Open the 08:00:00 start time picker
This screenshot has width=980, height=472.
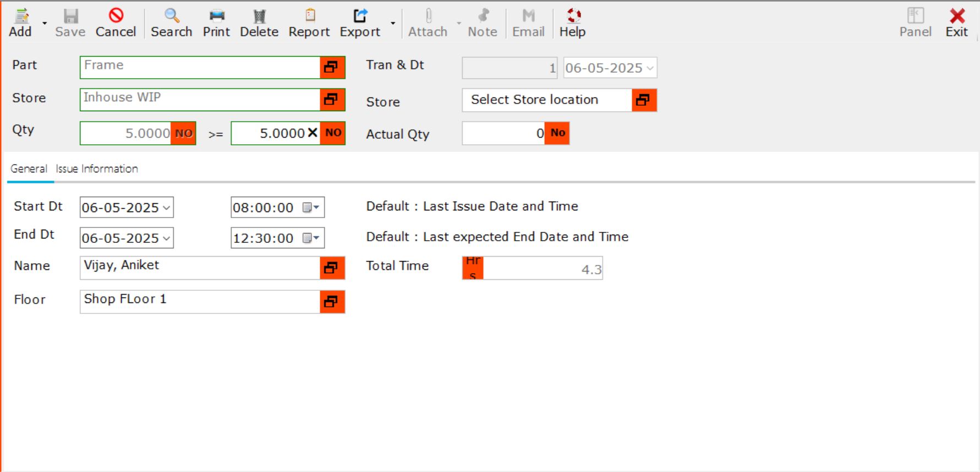coord(311,208)
